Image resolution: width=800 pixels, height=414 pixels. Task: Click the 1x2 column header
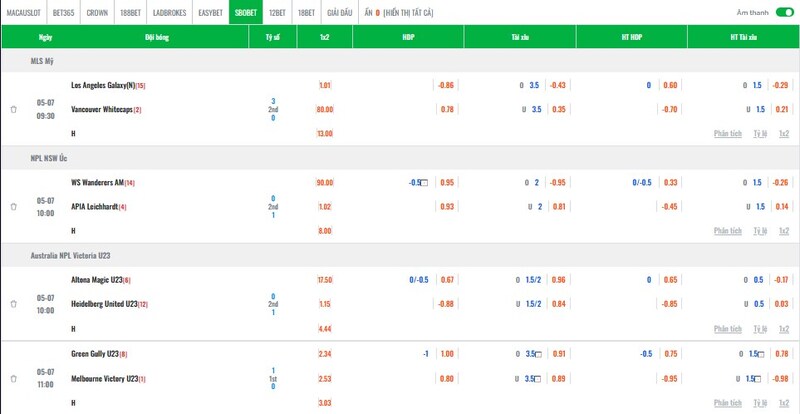pyautogui.click(x=324, y=37)
